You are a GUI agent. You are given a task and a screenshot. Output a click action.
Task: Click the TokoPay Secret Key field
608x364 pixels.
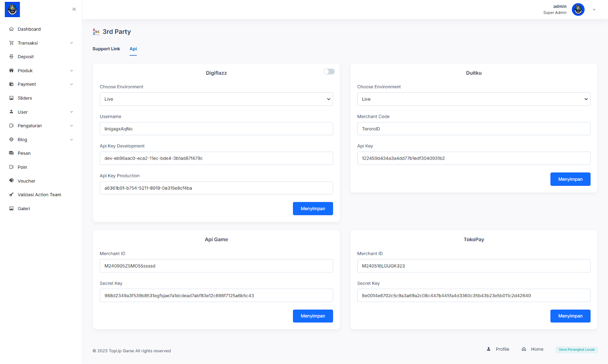click(473, 296)
